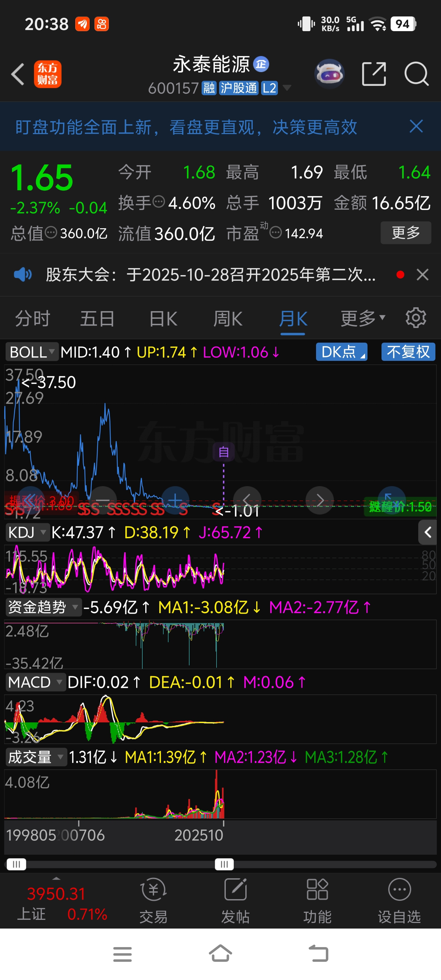
Task: Tap the speaker announcement icon
Action: coord(23,274)
